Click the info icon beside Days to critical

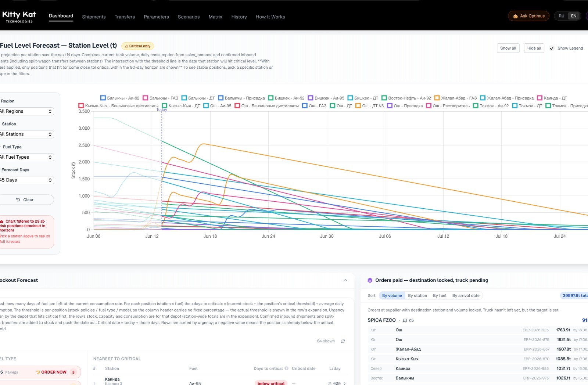pyautogui.click(x=286, y=368)
